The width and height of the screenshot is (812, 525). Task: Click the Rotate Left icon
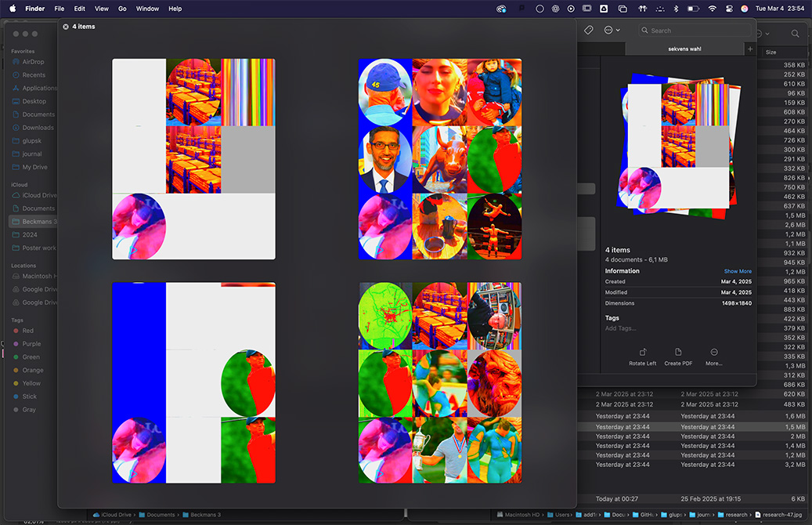pos(642,353)
